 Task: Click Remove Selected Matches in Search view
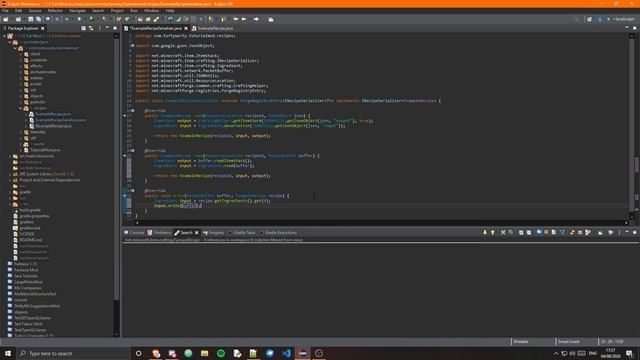coord(503,233)
